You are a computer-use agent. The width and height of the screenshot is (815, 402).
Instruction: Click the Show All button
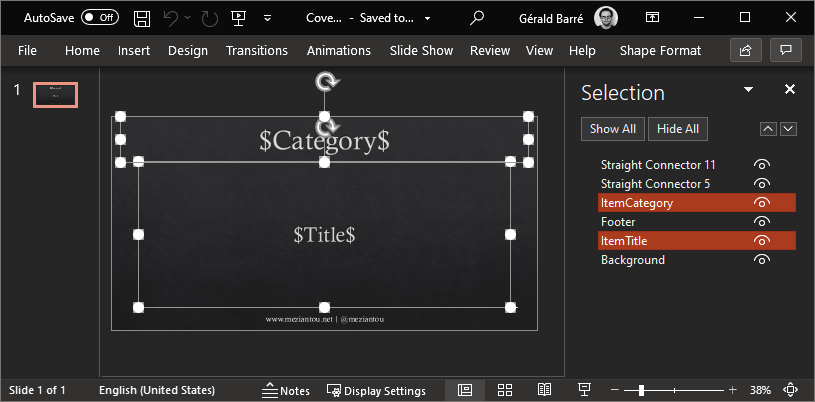(612, 129)
